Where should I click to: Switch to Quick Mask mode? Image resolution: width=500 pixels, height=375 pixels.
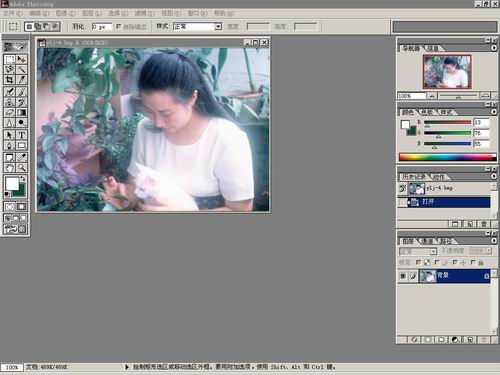click(21, 207)
